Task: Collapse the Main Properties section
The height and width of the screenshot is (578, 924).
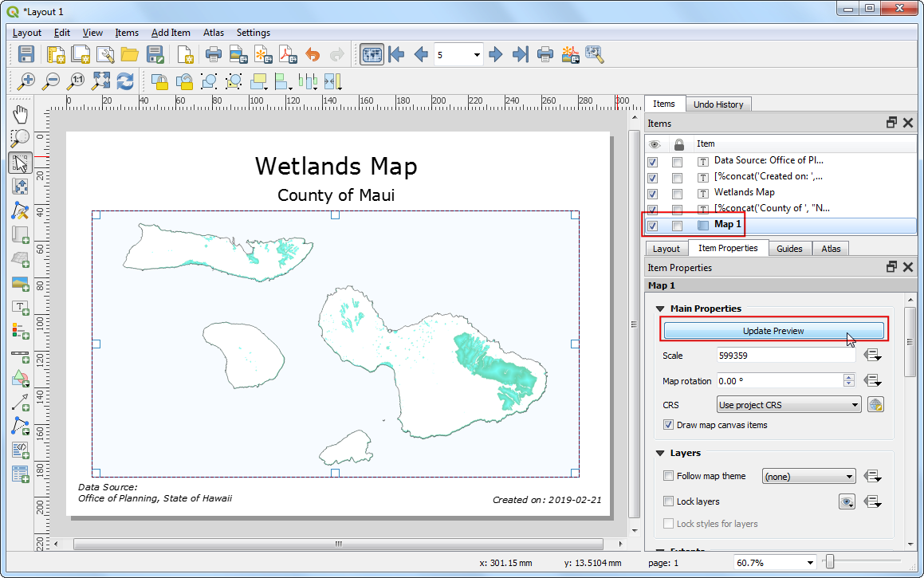Action: point(660,309)
